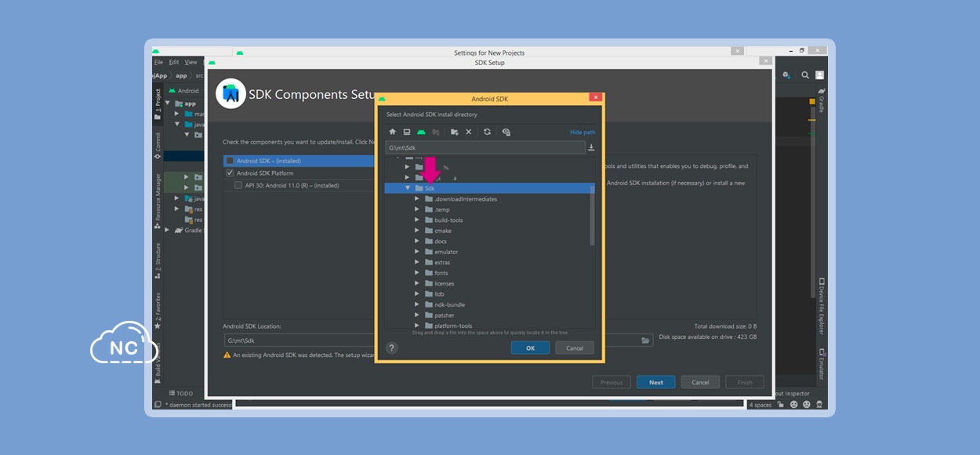
Task: Click the smiley face status bar icon
Action: click(794, 405)
